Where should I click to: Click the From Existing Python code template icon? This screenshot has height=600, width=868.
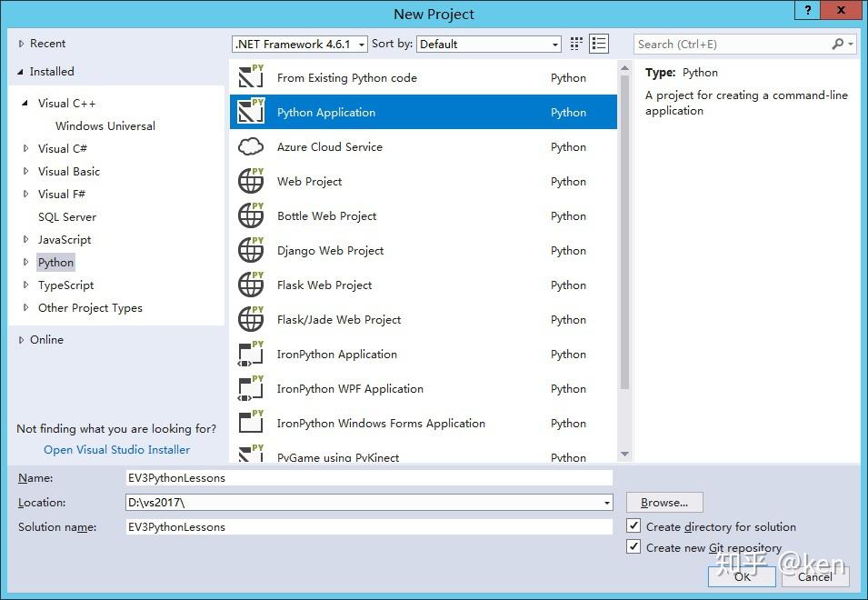251,77
